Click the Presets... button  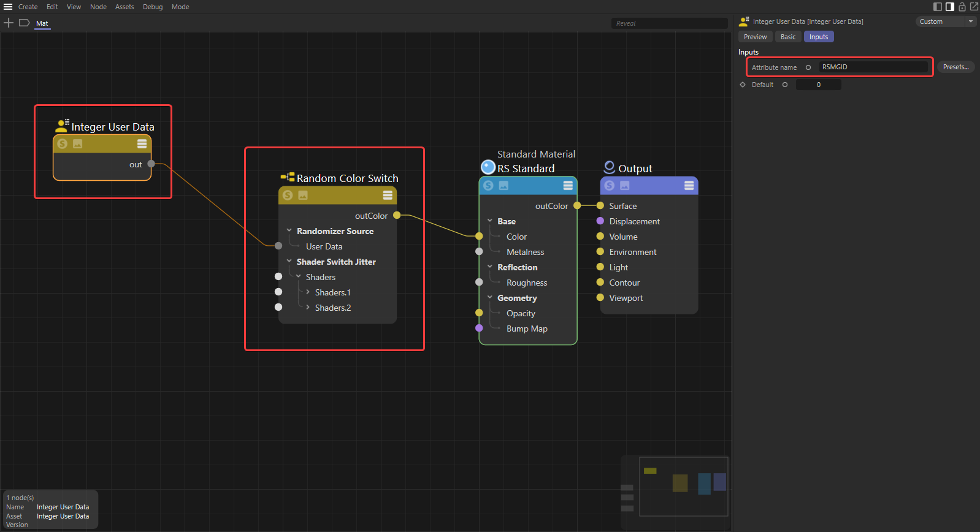pyautogui.click(x=955, y=67)
